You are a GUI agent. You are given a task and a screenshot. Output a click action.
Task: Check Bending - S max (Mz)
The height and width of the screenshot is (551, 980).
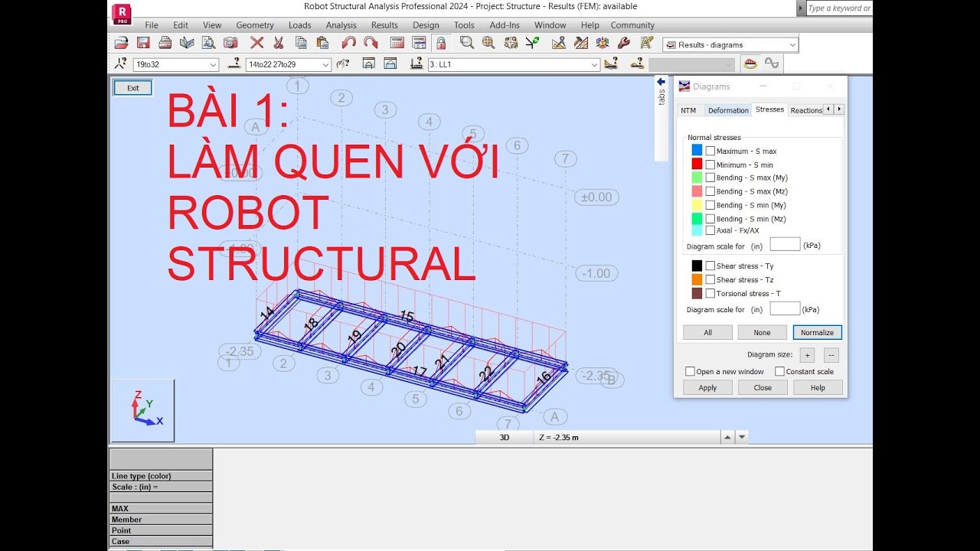tap(710, 191)
